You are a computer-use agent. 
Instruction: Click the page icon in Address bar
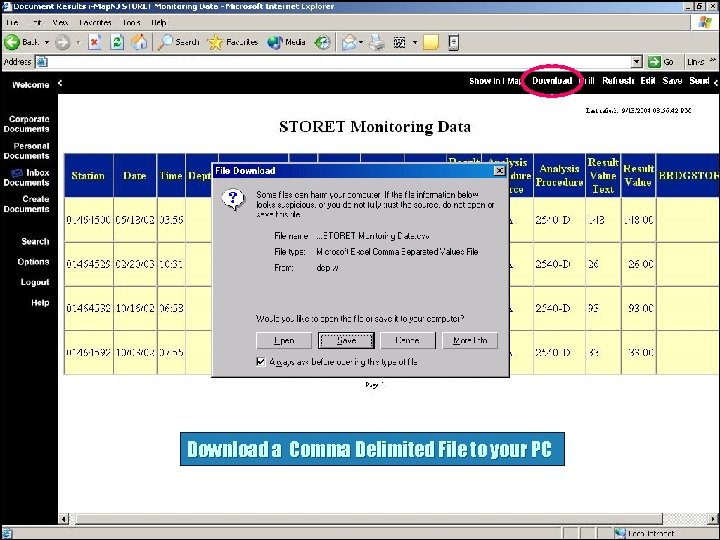pyautogui.click(x=42, y=62)
